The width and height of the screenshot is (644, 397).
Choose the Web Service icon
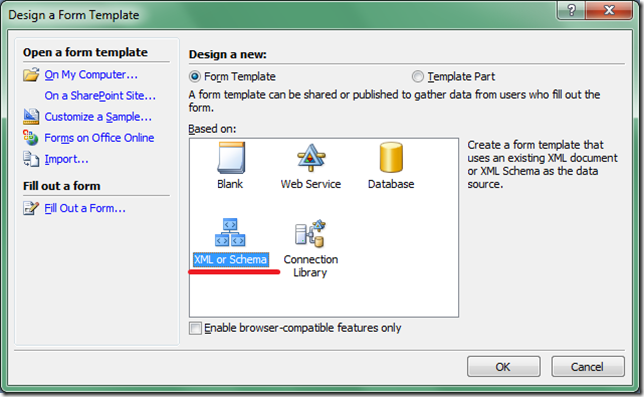(311, 158)
